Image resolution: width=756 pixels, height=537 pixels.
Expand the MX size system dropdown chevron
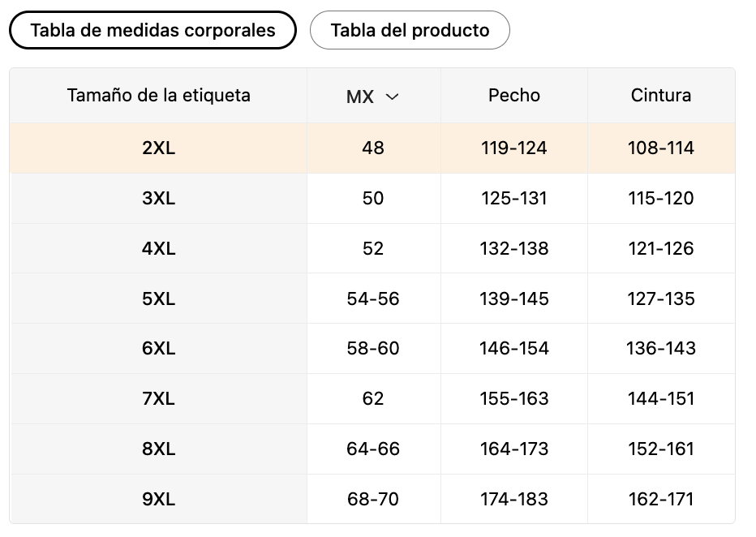[393, 97]
